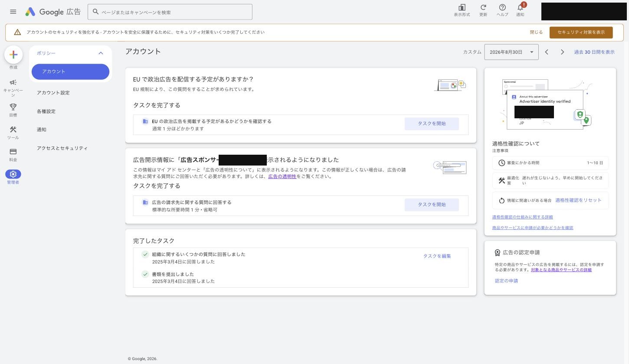
Task: Open アカウント設定 menu item
Action: pos(53,93)
